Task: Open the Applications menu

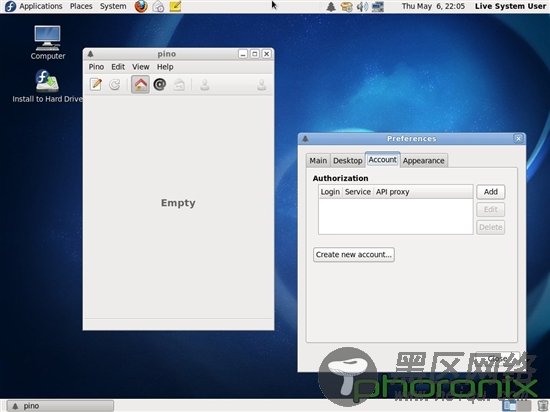Action: [x=41, y=6]
